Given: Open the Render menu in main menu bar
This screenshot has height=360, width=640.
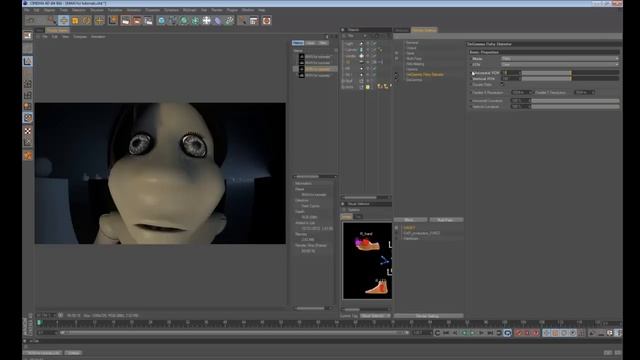Looking at the screenshot, I should click(x=217, y=10).
